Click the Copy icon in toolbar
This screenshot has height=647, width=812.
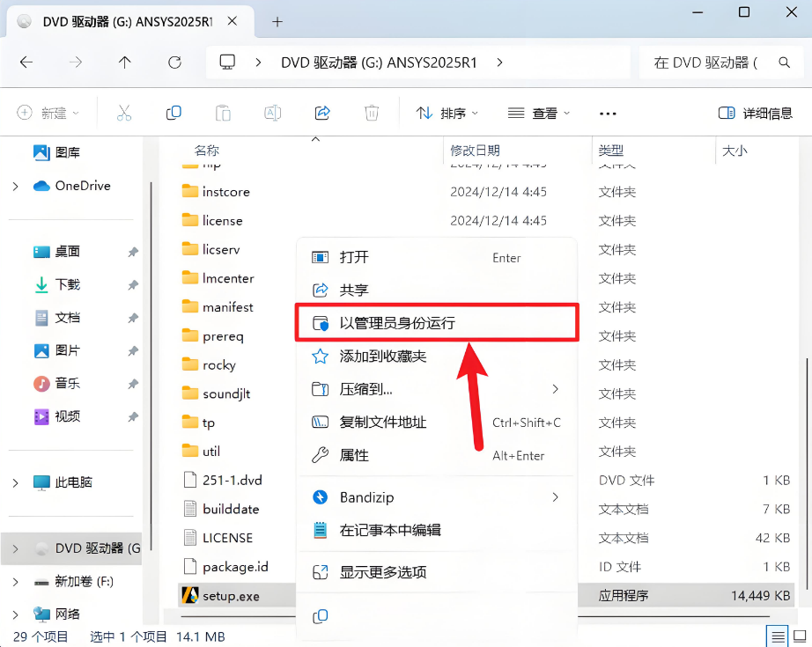(x=173, y=113)
